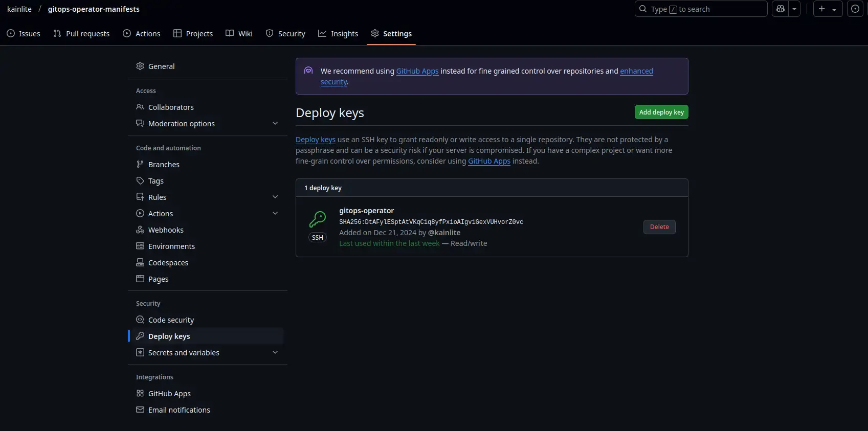This screenshot has height=431, width=868.
Task: Click the icon beside Rules
Action: pos(140,197)
